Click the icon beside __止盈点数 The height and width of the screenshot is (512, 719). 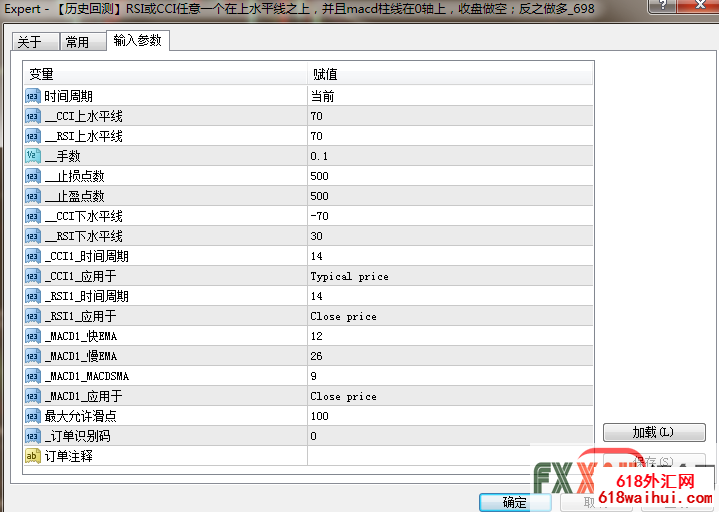pos(33,196)
